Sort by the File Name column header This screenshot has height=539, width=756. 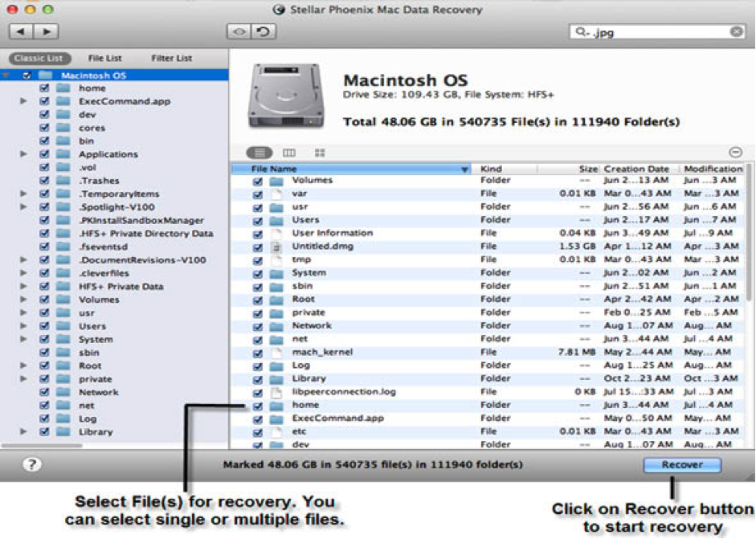351,169
